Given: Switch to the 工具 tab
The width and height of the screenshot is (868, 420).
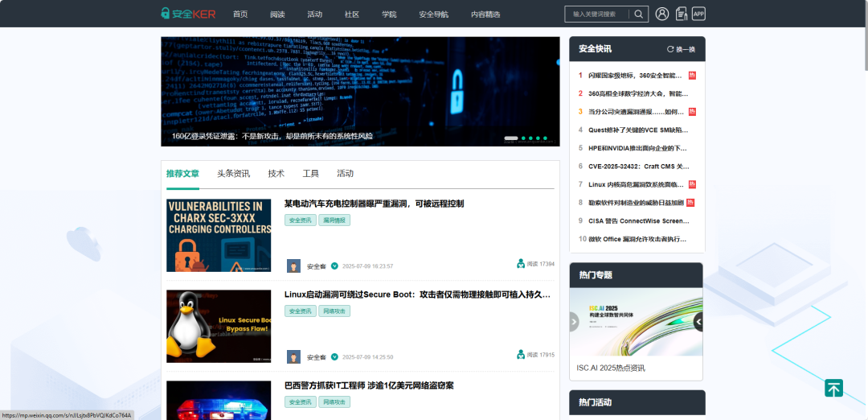Looking at the screenshot, I should [310, 174].
